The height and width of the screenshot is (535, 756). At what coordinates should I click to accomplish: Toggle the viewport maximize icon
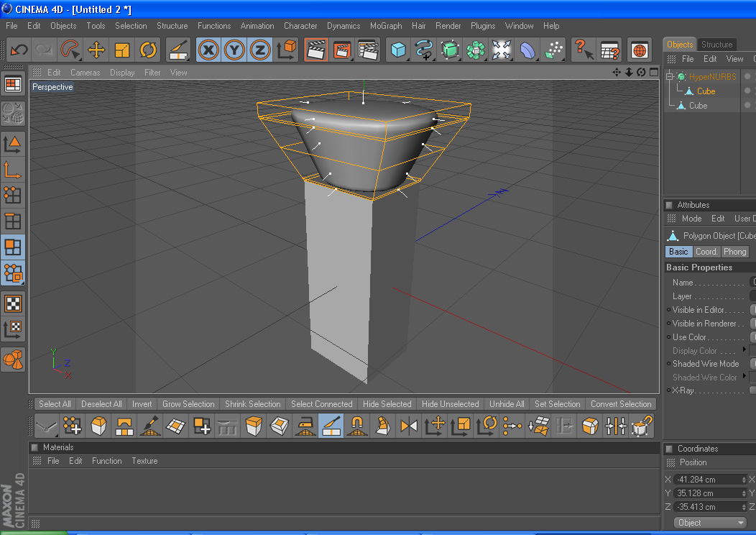tap(654, 72)
